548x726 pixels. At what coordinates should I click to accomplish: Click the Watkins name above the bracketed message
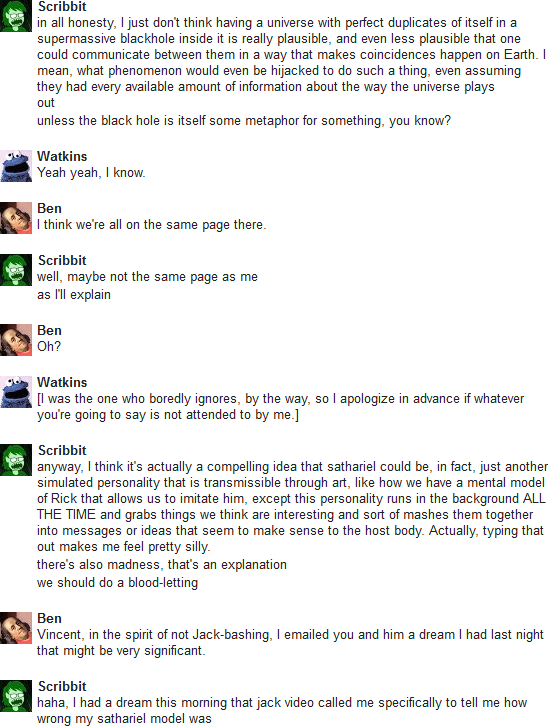point(62,382)
